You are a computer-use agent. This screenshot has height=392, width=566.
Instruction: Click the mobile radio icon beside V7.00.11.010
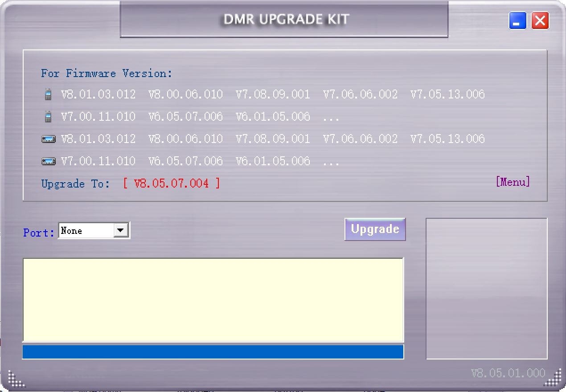49,162
